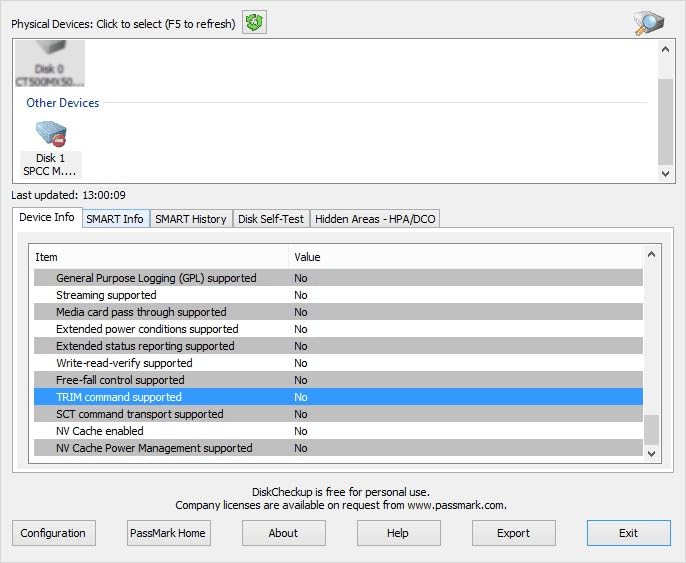The height and width of the screenshot is (563, 686).
Task: Click the Export button
Action: pos(514,533)
